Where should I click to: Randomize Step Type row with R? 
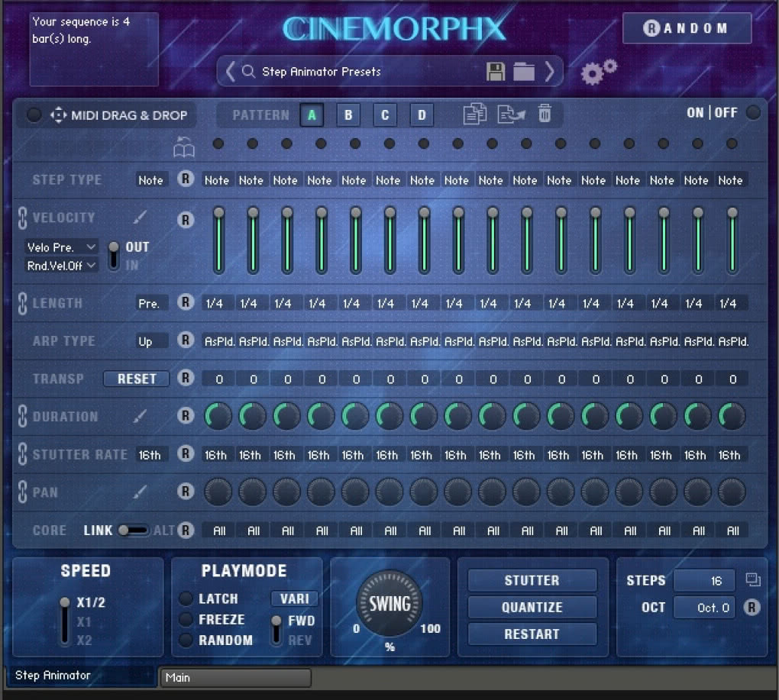[186, 179]
